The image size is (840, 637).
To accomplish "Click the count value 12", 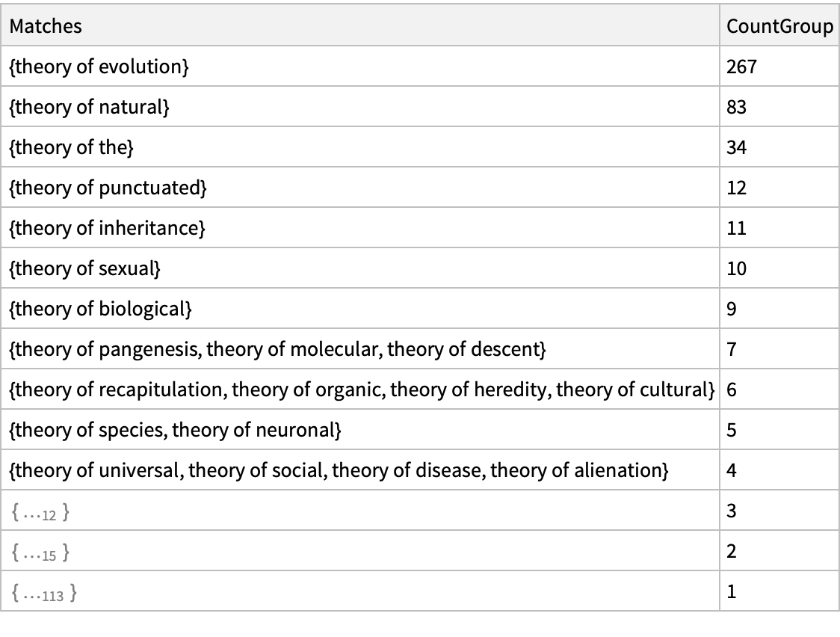I will 737,188.
